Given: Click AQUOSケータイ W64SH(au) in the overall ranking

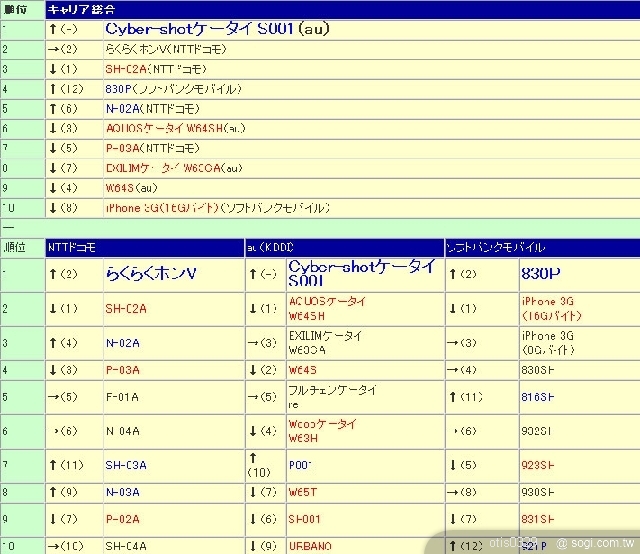Looking at the screenshot, I should 176,129.
